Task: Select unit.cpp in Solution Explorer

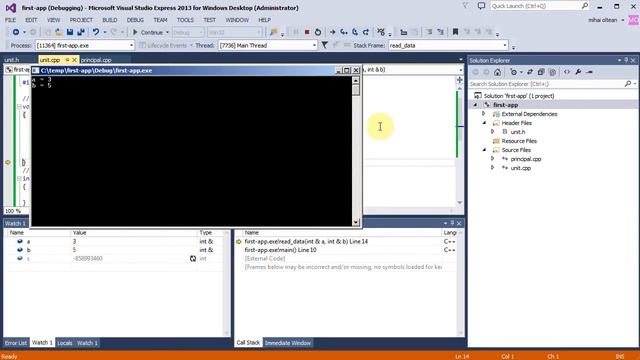Action: coord(520,168)
